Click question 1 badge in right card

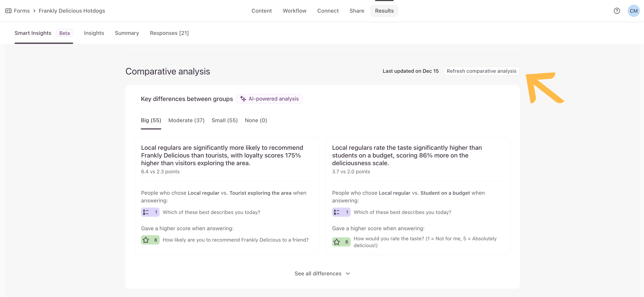341,212
